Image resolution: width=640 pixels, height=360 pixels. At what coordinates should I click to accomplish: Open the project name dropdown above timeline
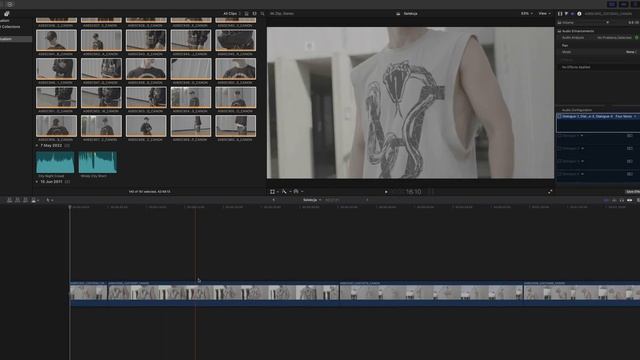tap(312, 200)
